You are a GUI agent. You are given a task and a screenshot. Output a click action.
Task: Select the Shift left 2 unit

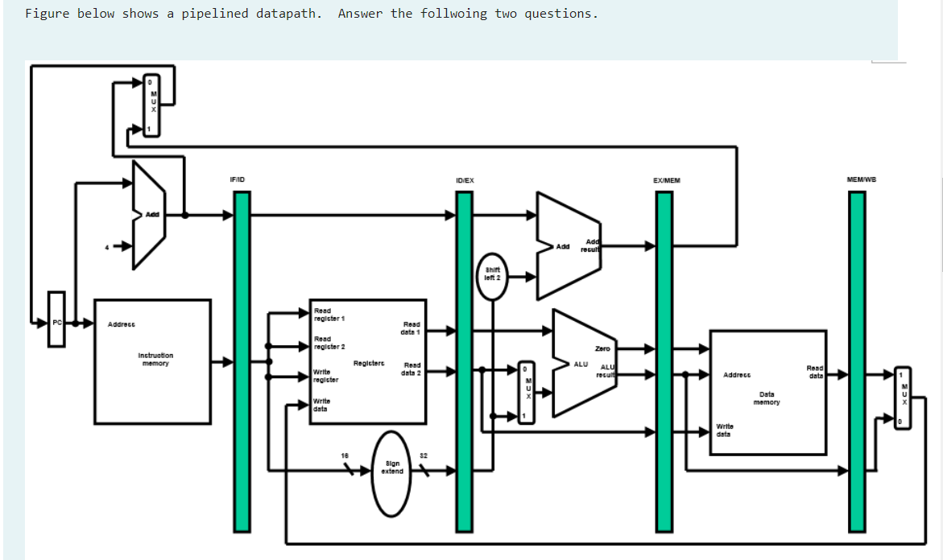491,272
